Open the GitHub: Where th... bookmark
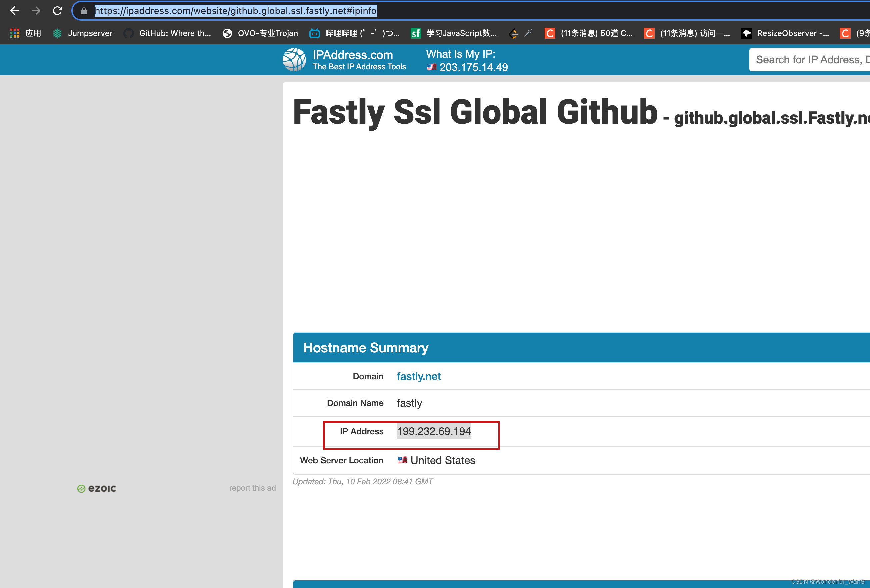Viewport: 870px width, 588px height. [x=167, y=33]
